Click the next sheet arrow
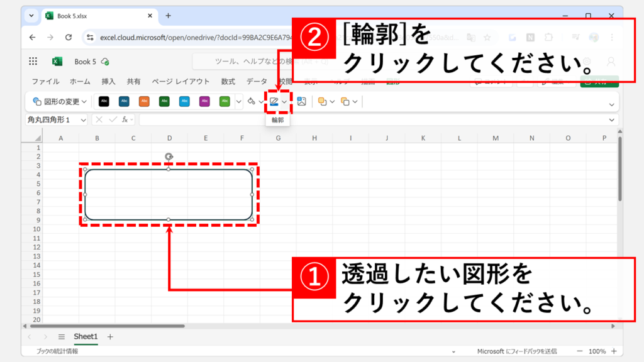The image size is (644, 362). coord(45,337)
